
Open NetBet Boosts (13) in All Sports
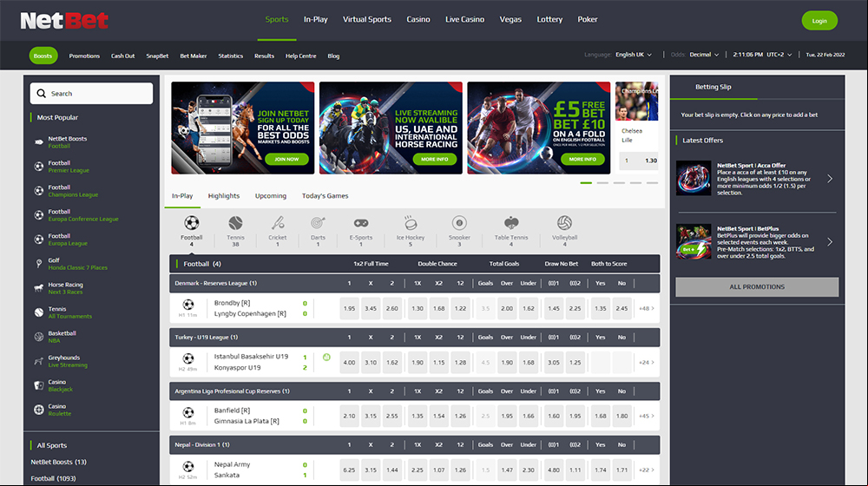59,462
